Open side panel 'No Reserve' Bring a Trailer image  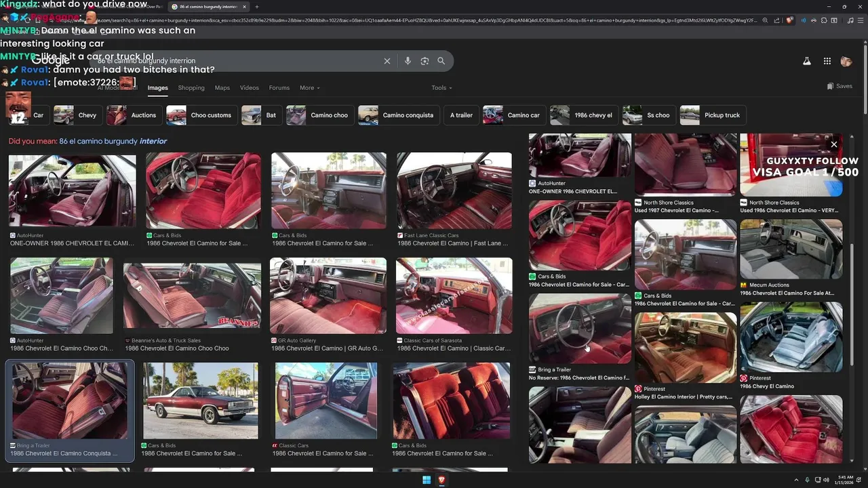pos(580,329)
